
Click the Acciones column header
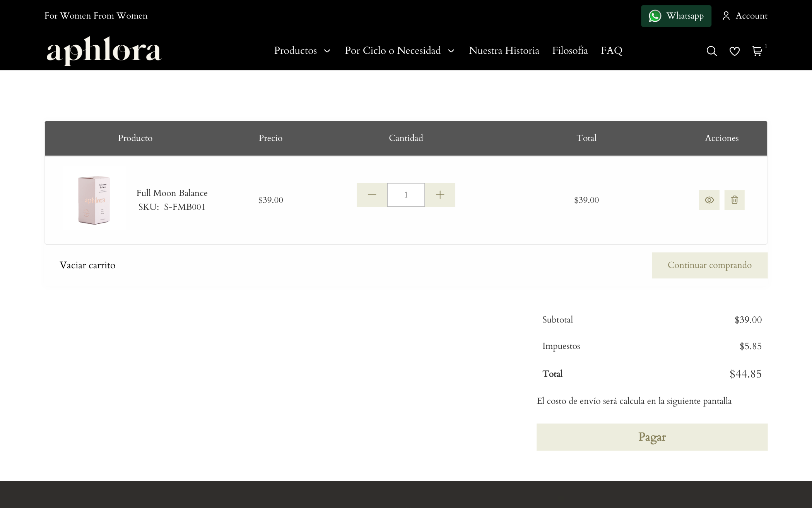click(x=721, y=138)
